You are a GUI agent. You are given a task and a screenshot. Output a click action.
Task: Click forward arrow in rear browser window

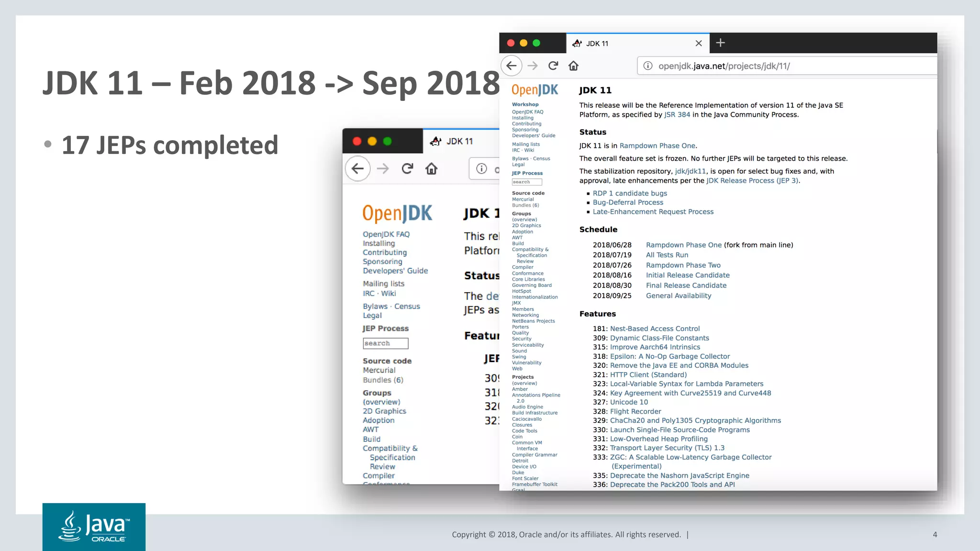[383, 168]
